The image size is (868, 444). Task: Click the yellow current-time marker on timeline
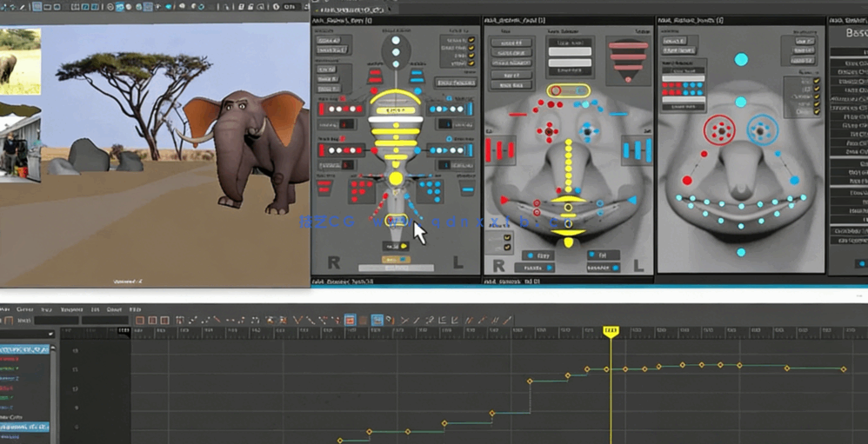click(x=611, y=332)
